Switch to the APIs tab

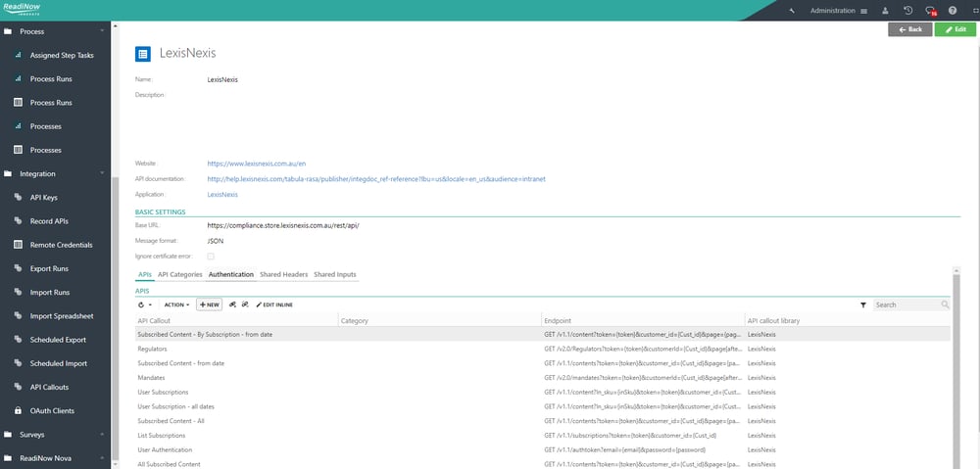point(144,274)
